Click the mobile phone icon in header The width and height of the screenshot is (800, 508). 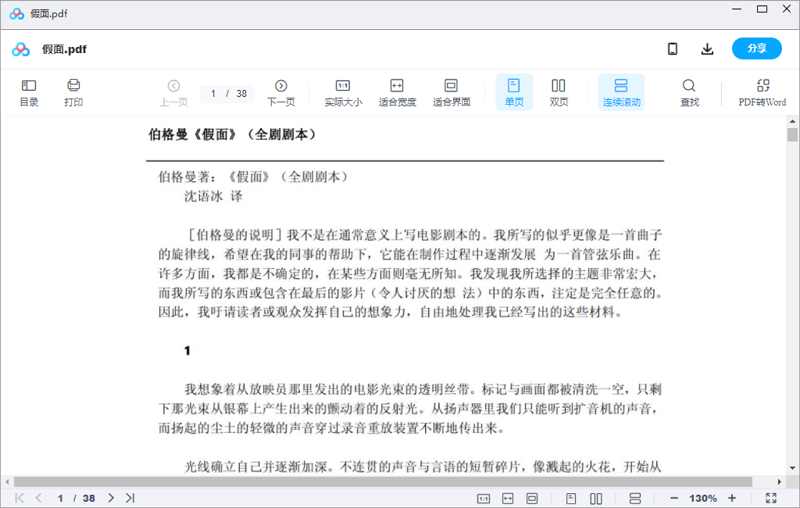point(673,49)
